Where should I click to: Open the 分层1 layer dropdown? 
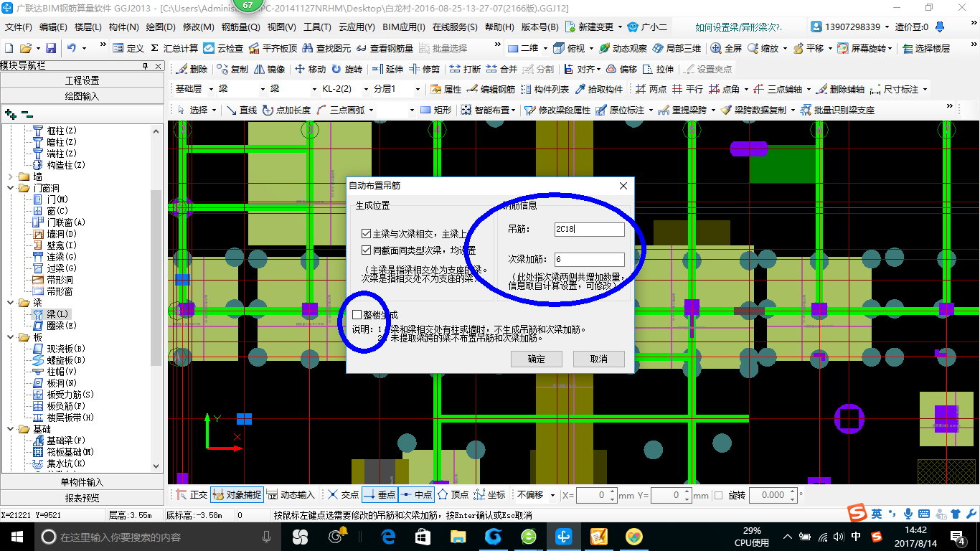point(418,89)
